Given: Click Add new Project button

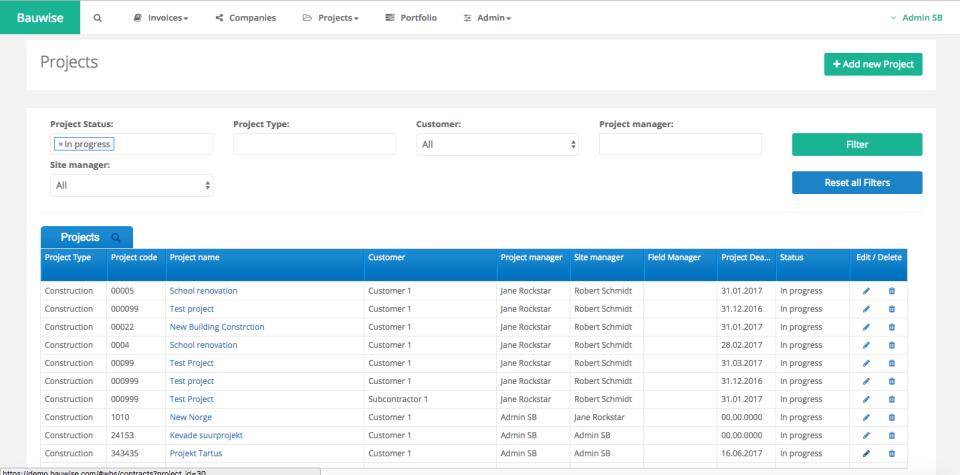Looking at the screenshot, I should coord(873,64).
